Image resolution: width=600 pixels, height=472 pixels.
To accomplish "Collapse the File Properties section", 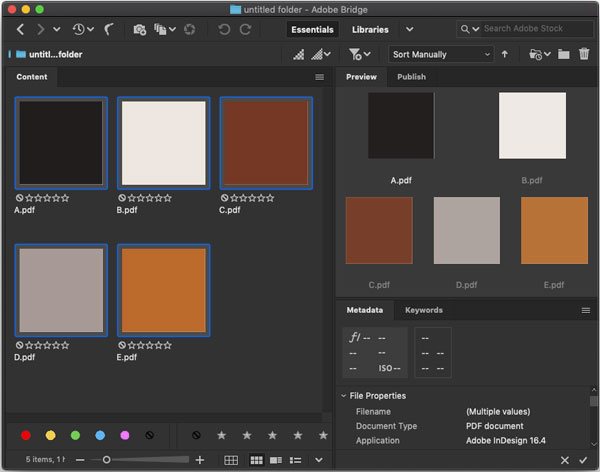I will [x=343, y=396].
